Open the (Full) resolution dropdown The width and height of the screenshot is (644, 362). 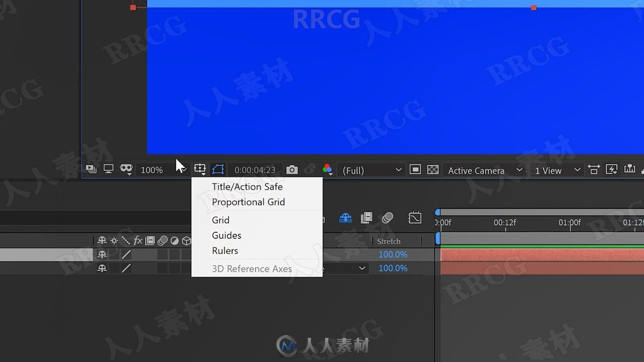click(x=372, y=170)
